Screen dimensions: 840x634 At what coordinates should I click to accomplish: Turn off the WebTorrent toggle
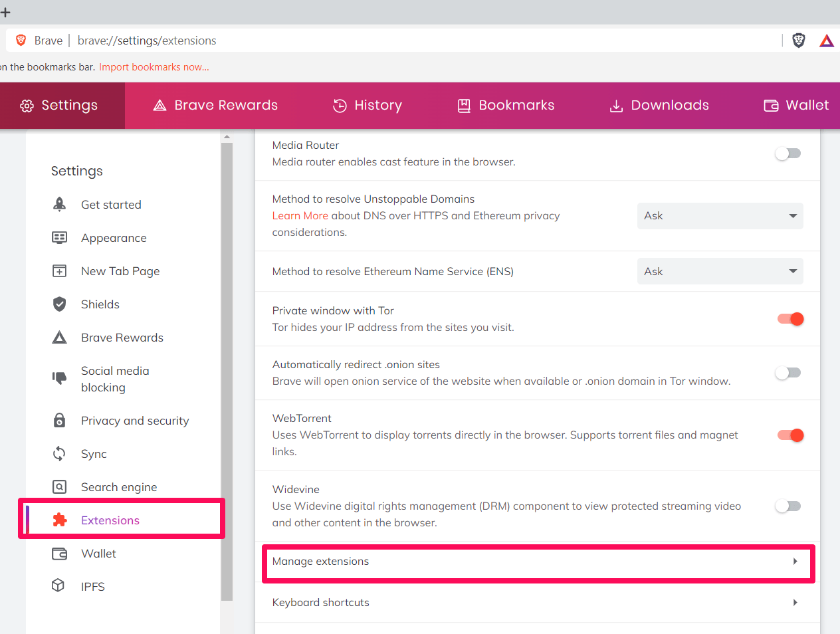click(x=790, y=435)
